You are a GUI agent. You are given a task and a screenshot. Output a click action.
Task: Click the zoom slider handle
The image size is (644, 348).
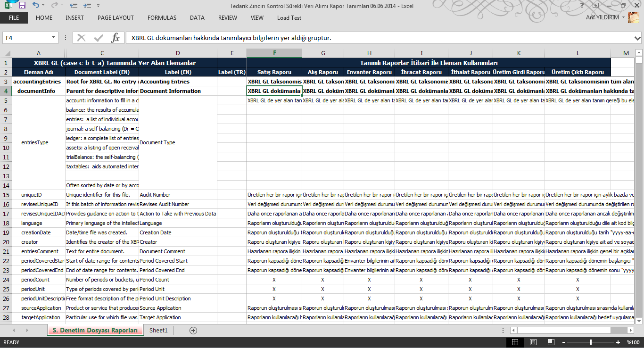590,342
